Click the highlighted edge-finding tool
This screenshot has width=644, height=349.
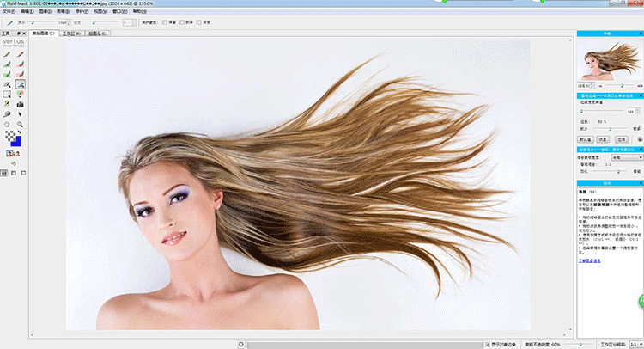click(x=20, y=84)
